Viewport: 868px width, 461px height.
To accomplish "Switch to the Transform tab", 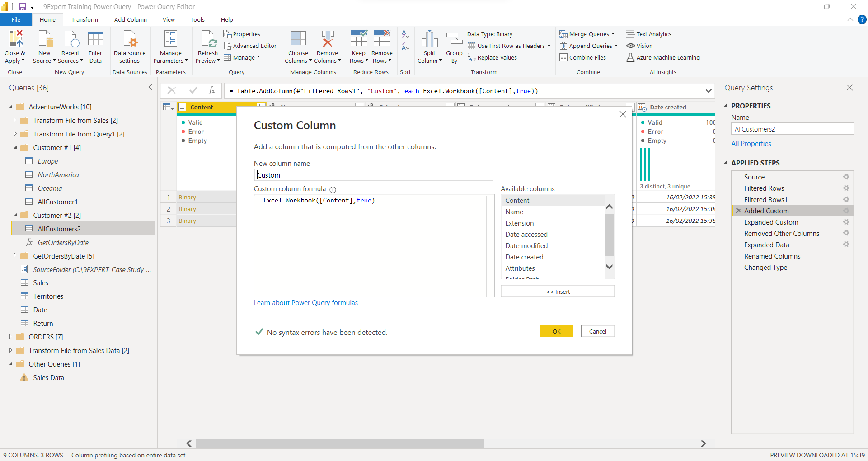I will click(x=84, y=19).
